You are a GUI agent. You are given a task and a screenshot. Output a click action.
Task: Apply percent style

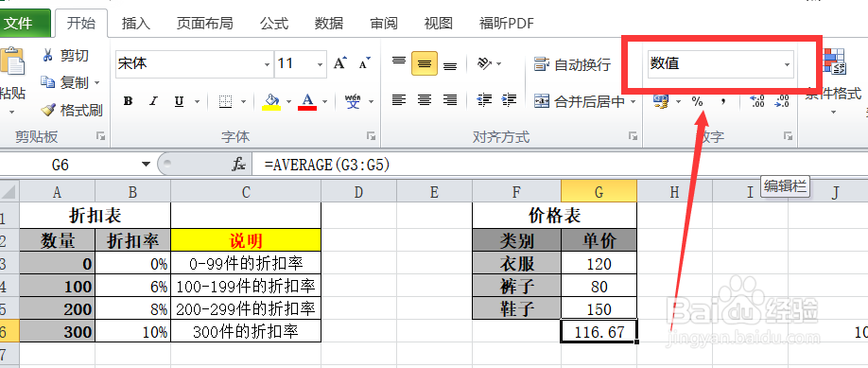[697, 101]
